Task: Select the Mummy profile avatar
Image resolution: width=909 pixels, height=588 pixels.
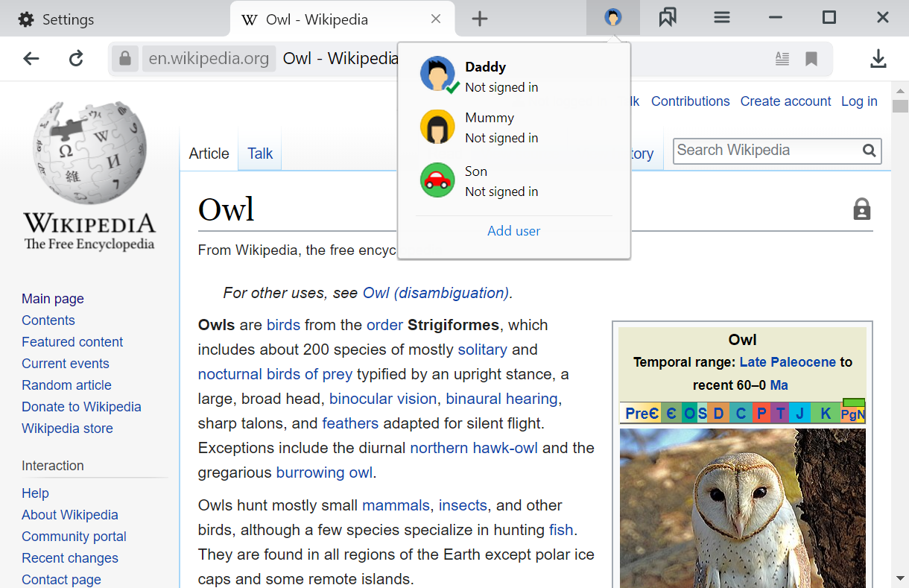Action: tap(437, 127)
